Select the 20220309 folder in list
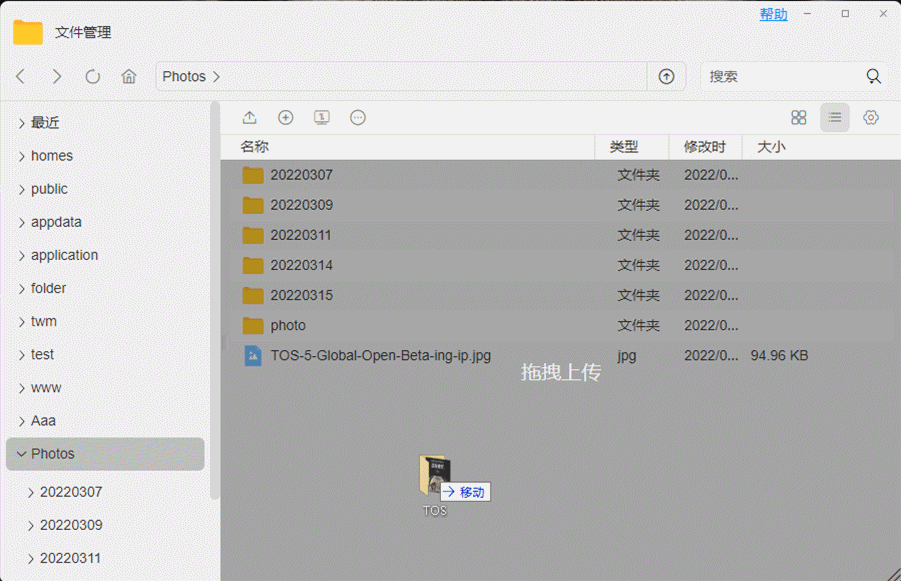 pyautogui.click(x=302, y=205)
